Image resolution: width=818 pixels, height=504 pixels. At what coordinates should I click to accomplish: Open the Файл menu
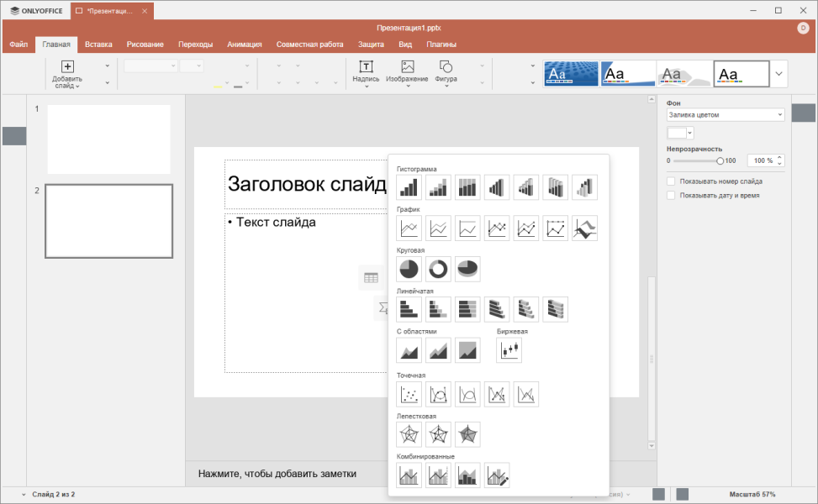pyautogui.click(x=18, y=45)
